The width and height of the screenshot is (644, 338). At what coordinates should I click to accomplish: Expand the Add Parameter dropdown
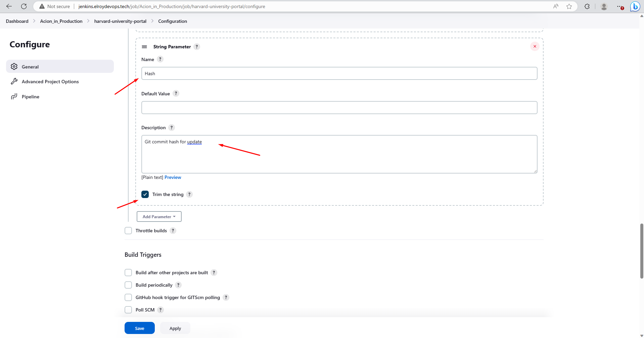[x=159, y=216]
